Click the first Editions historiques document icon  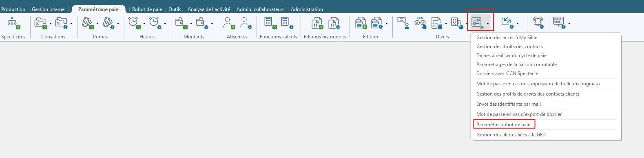coord(317,23)
